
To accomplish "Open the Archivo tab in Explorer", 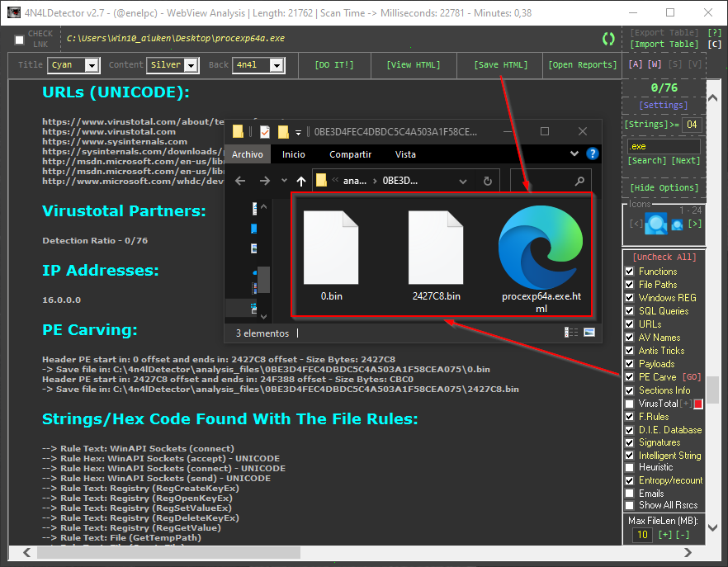I will (x=248, y=154).
